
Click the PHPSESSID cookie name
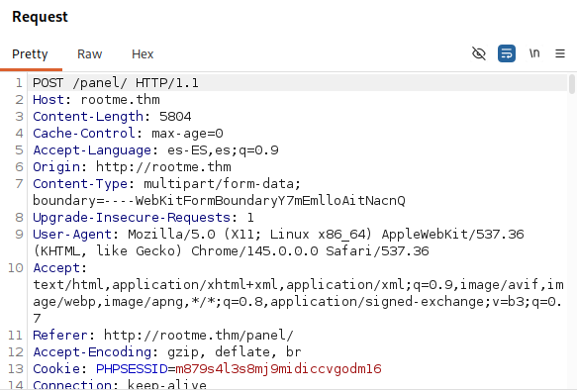pos(132,369)
